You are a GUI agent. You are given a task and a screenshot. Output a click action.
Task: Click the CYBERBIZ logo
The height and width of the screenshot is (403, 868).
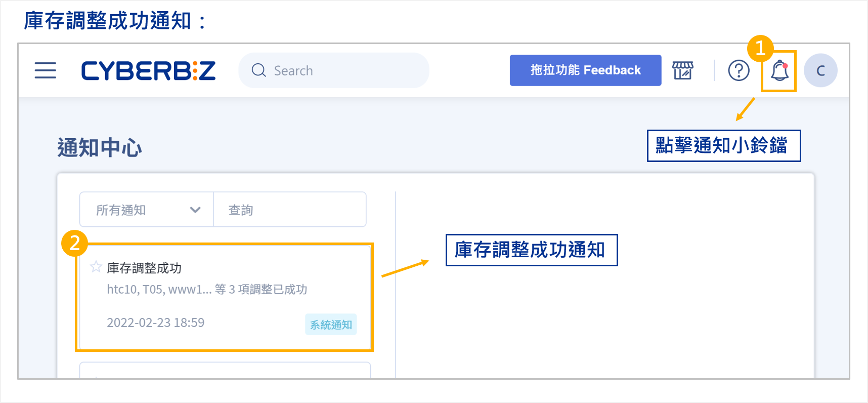(x=148, y=71)
